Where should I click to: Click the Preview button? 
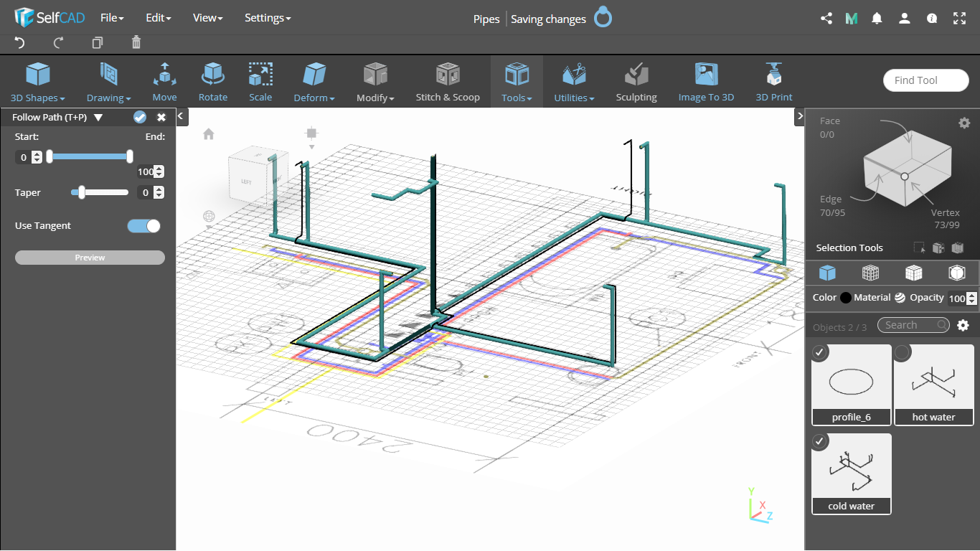tap(90, 258)
